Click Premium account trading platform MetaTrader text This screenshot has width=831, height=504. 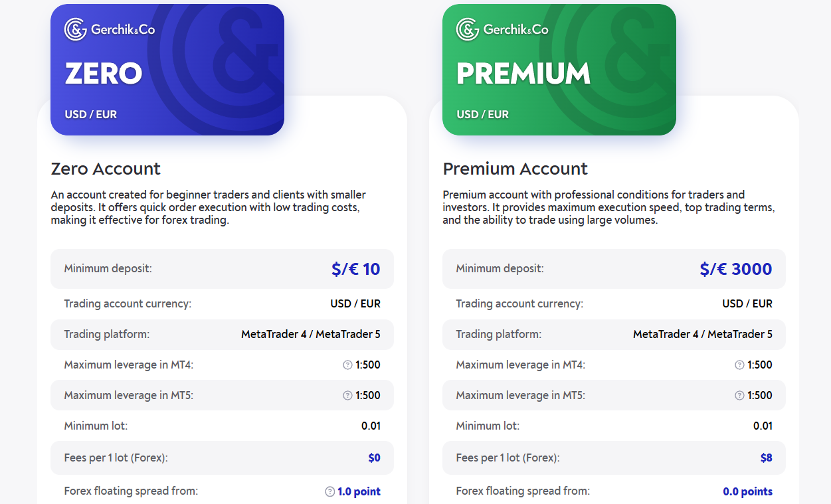point(702,334)
